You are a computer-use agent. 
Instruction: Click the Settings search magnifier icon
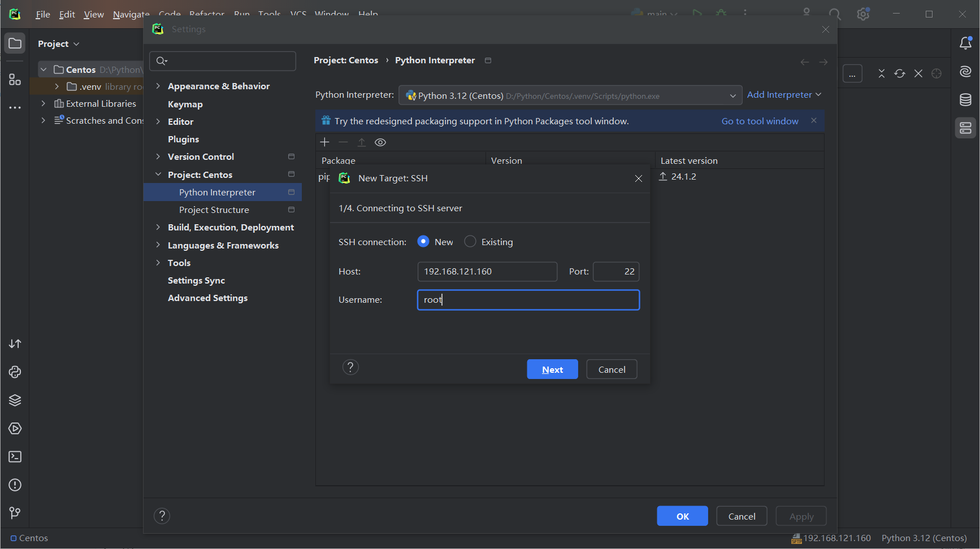(162, 61)
